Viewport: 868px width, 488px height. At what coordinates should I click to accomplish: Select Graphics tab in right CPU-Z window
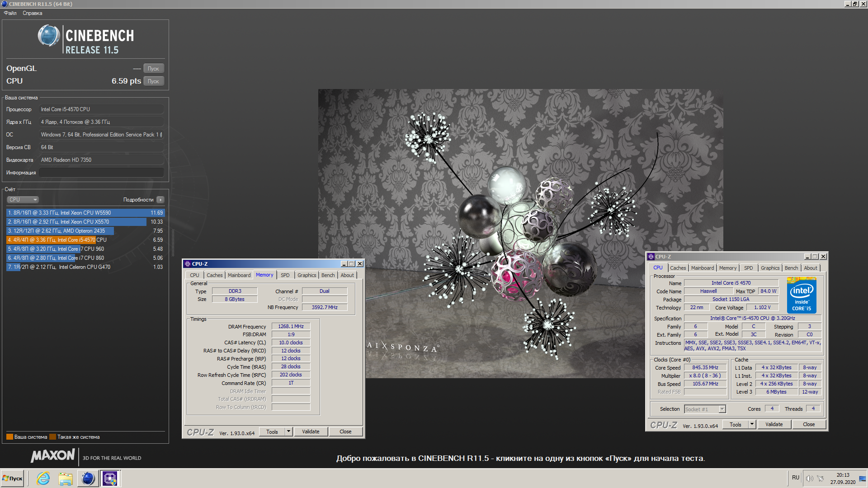(x=770, y=268)
